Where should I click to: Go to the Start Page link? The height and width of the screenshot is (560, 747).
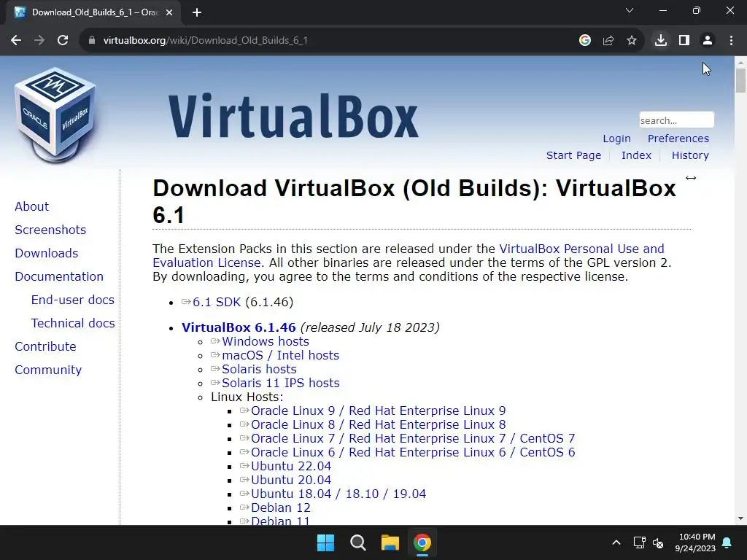(x=573, y=155)
